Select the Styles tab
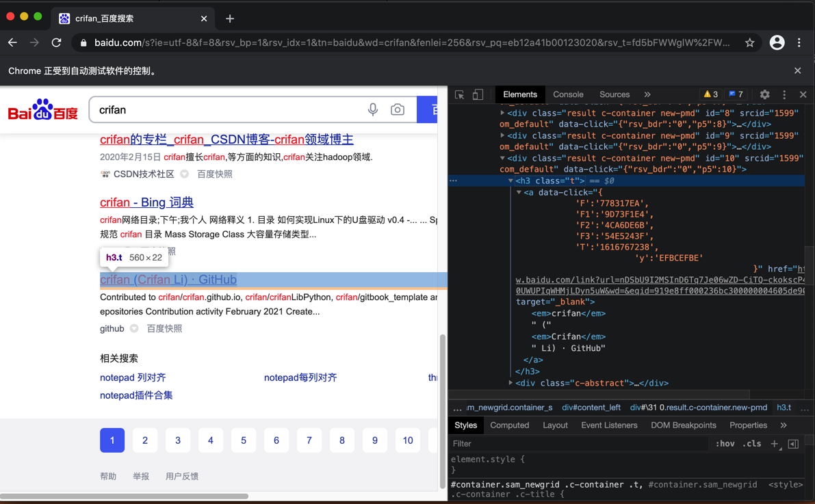Image resolution: width=815 pixels, height=504 pixels. (466, 425)
